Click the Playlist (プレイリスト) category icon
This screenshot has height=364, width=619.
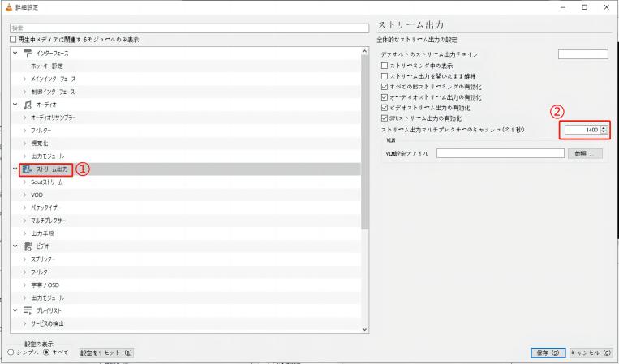click(x=27, y=310)
